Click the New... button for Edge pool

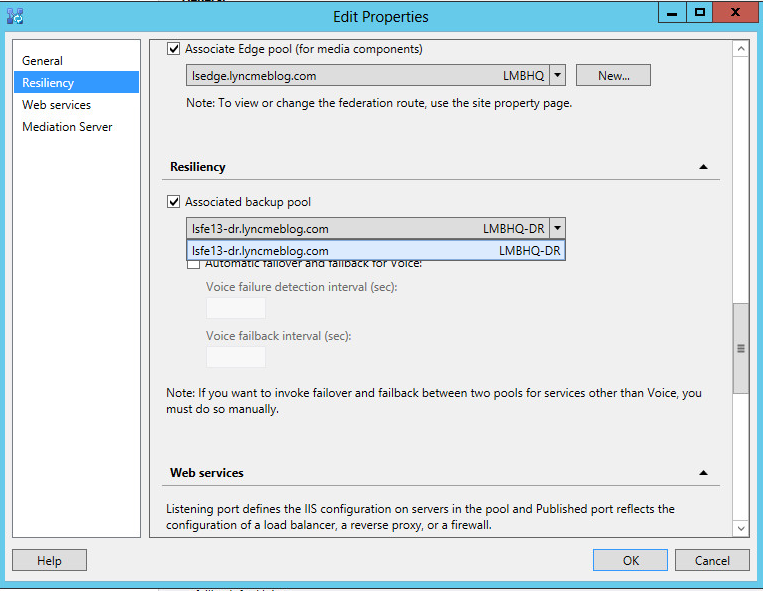(x=613, y=75)
